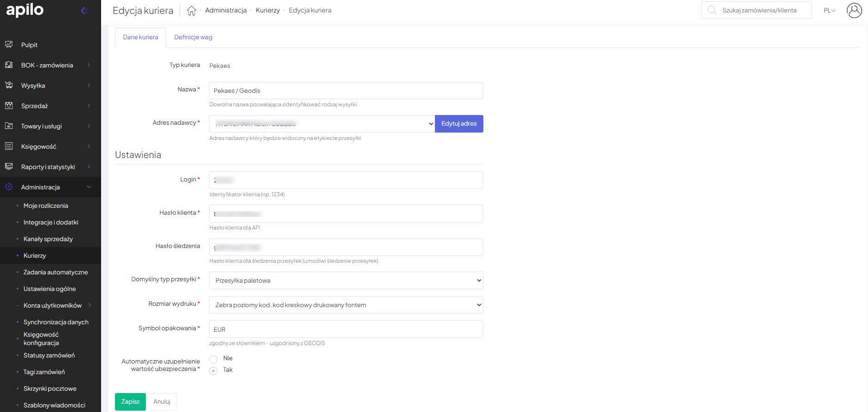Click the Wysyłka shipping icon in sidebar
The width and height of the screenshot is (868, 412).
9,85
